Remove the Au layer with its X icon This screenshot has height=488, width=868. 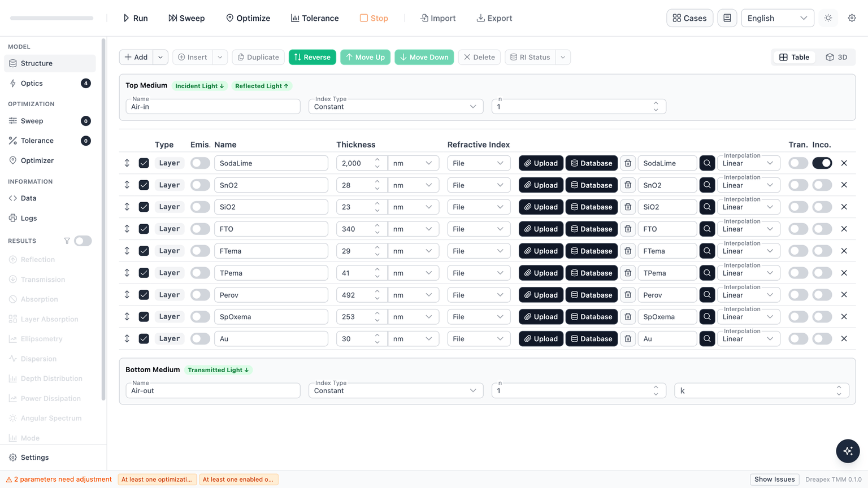(x=844, y=339)
